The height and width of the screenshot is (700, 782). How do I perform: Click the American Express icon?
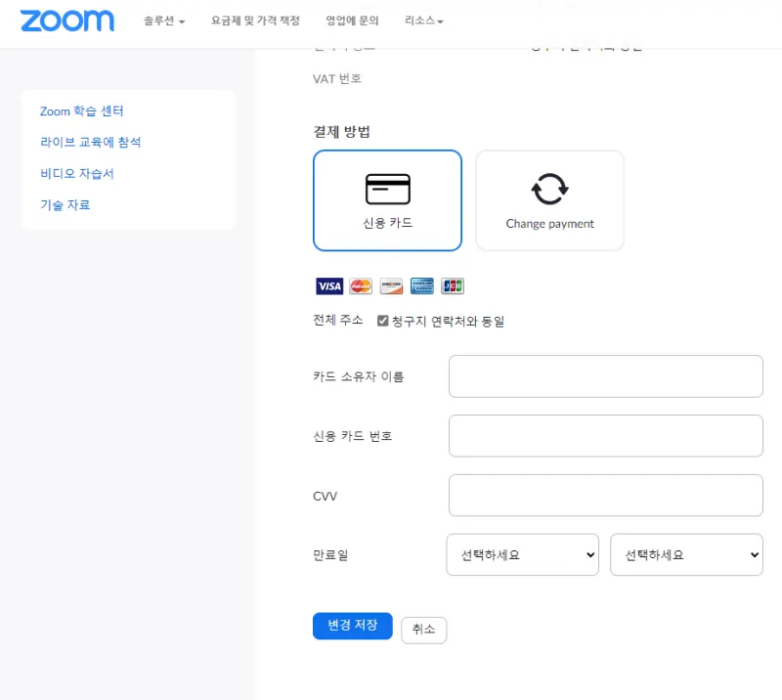click(x=420, y=285)
